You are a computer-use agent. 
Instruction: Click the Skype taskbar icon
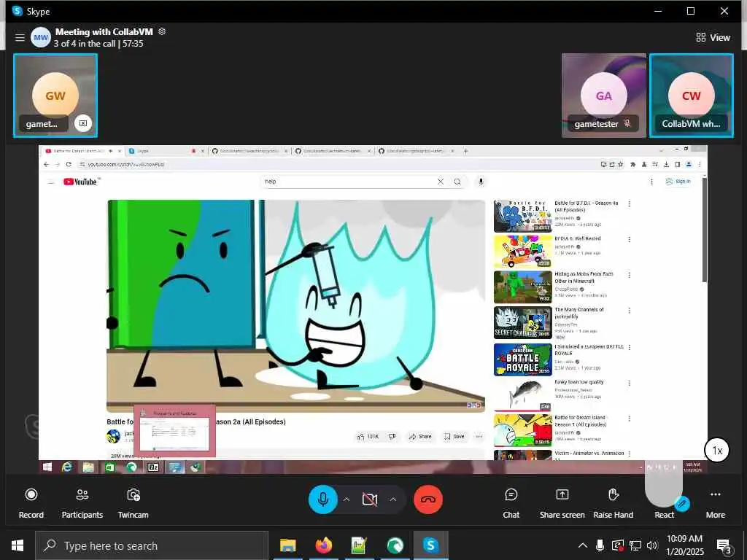click(x=430, y=545)
